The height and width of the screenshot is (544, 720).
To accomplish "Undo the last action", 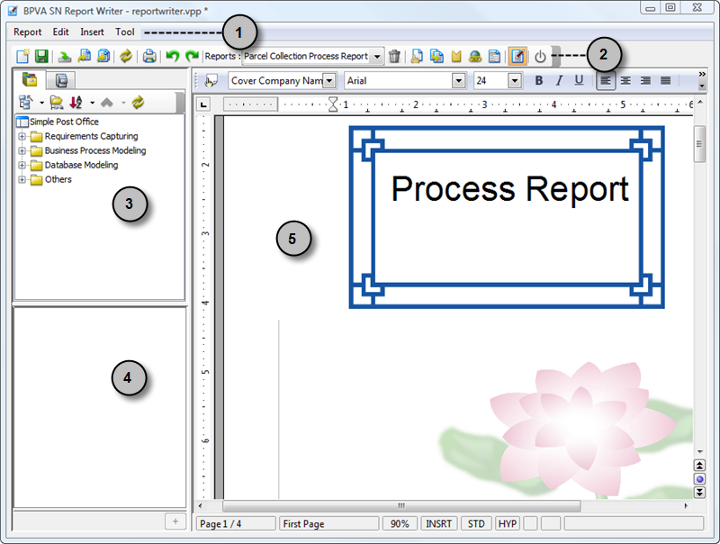I will point(172,56).
